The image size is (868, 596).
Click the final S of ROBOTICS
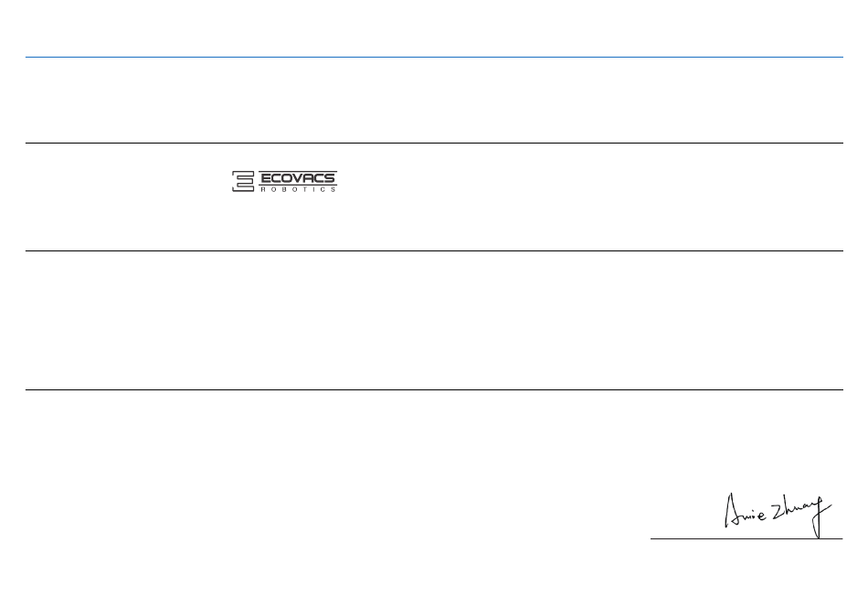333,189
